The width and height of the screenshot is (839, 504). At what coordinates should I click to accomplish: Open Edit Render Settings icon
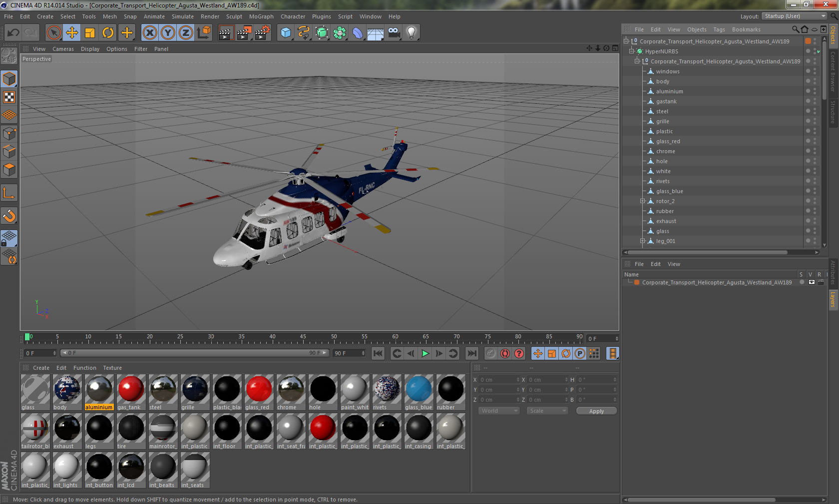point(263,33)
